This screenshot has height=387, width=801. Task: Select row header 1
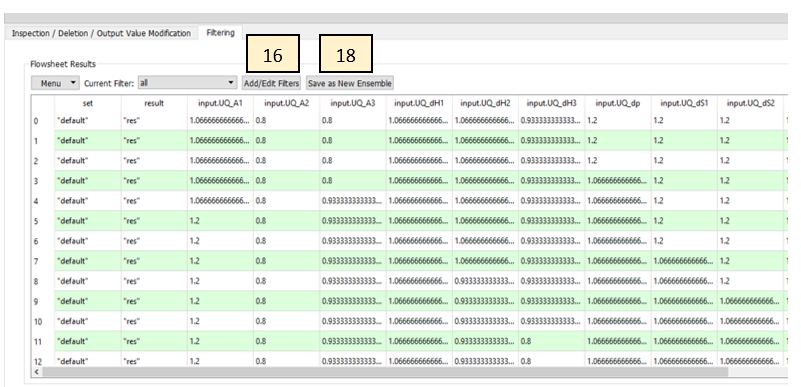pos(43,140)
